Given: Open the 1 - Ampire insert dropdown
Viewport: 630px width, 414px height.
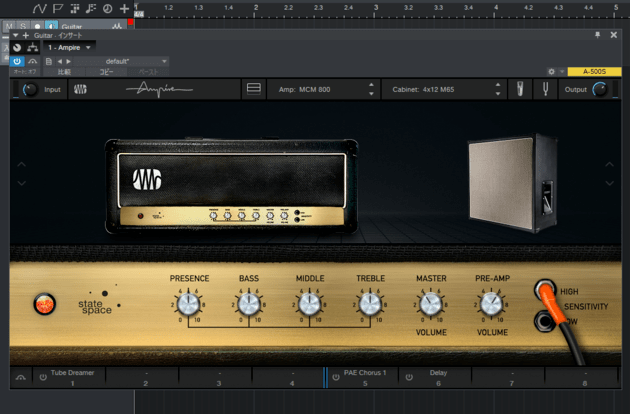Looking at the screenshot, I should (x=71, y=47).
